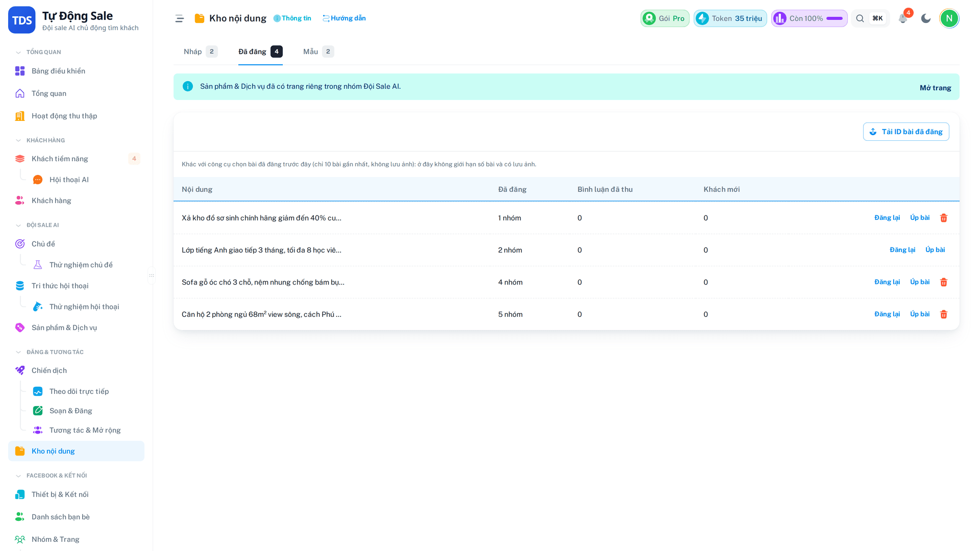The height and width of the screenshot is (551, 980).
Task: Collapse the ĐĂNG & TƯƠNG TÁC section
Action: click(x=50, y=352)
